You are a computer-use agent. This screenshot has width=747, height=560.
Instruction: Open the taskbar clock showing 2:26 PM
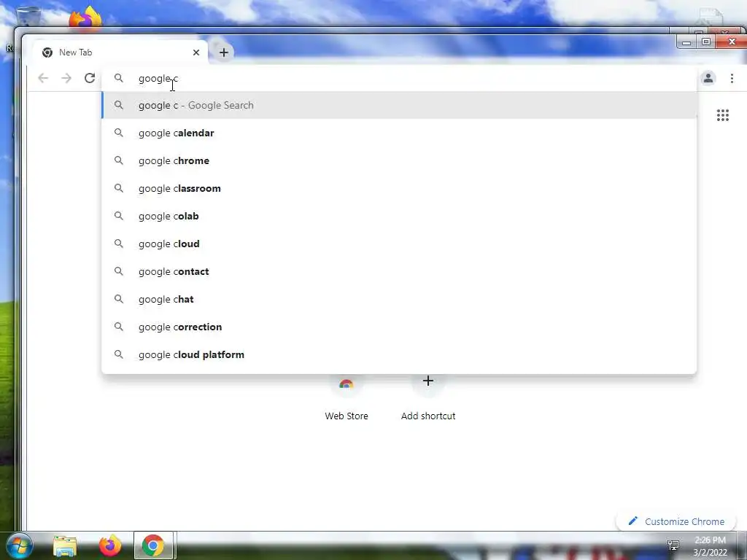click(710, 546)
